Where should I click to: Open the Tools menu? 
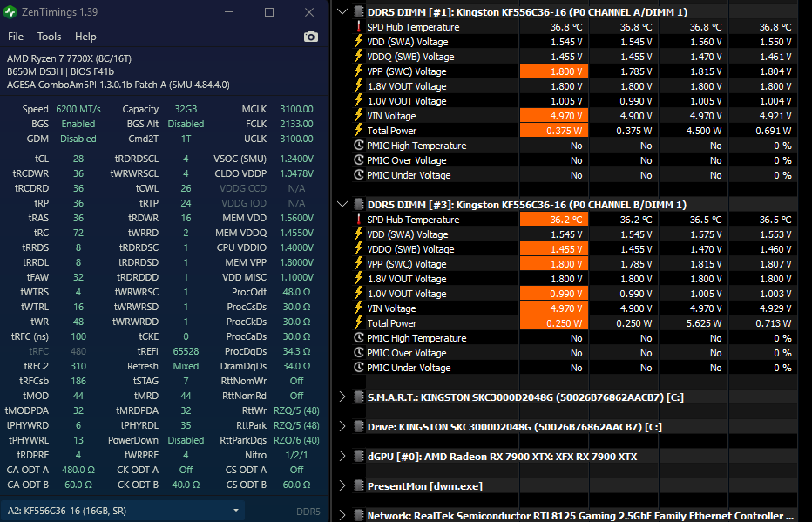(49, 37)
